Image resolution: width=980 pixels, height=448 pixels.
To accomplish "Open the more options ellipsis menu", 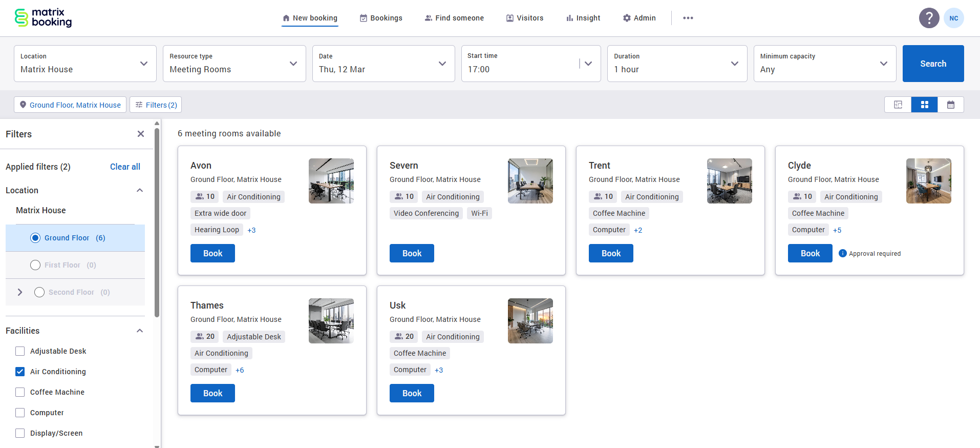I will pyautogui.click(x=688, y=18).
